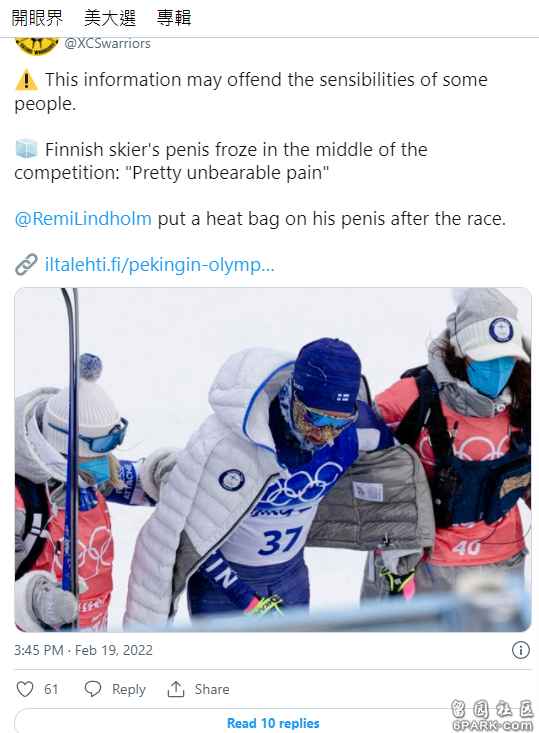The image size is (539, 733).
Task: Click the Read 10 replies button
Action: point(273,723)
